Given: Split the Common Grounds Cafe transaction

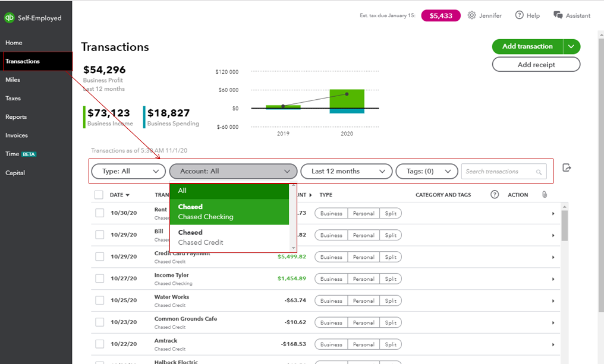Looking at the screenshot, I should click(x=391, y=323).
